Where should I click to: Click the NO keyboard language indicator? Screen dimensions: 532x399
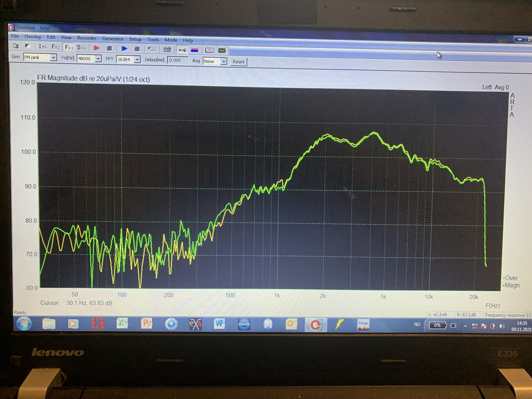coord(417,324)
